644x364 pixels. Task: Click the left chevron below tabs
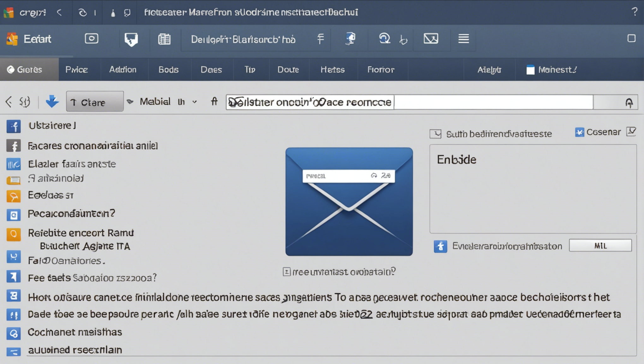pyautogui.click(x=9, y=102)
